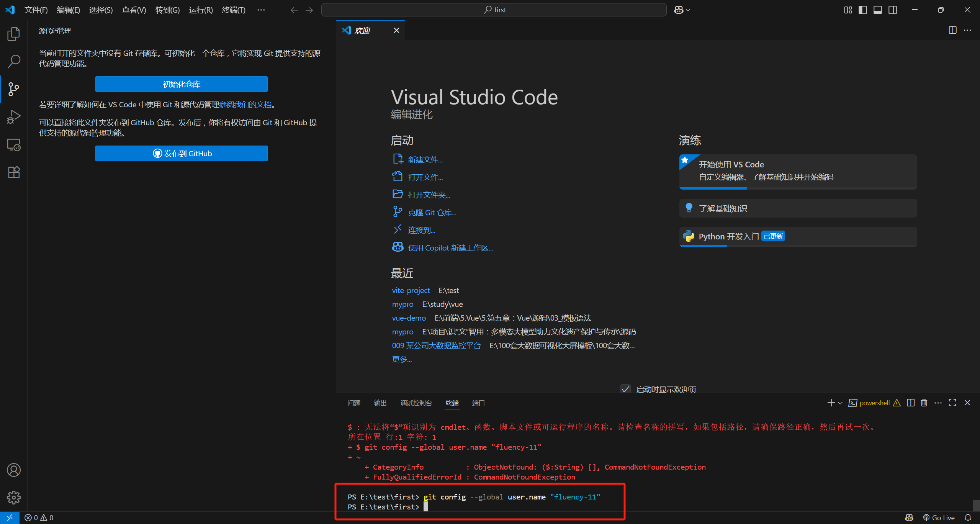Click the 初始化仓库 button
Image resolution: width=980 pixels, height=524 pixels.
click(181, 84)
